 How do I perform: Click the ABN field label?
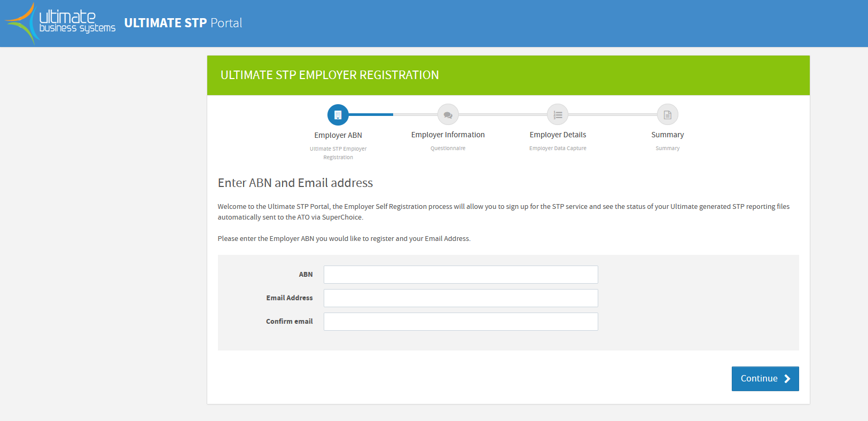click(x=306, y=275)
